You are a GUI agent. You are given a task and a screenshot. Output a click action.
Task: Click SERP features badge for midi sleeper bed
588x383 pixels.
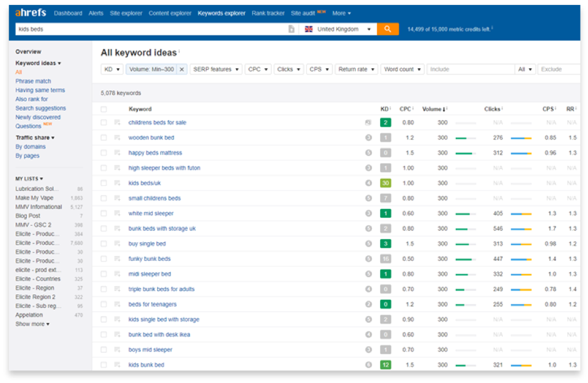coord(369,274)
